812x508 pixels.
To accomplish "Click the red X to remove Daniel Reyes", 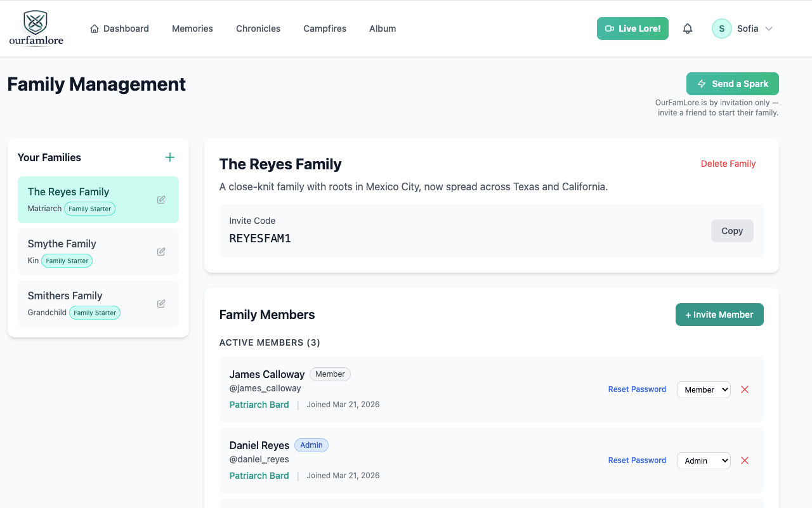I will pyautogui.click(x=744, y=460).
